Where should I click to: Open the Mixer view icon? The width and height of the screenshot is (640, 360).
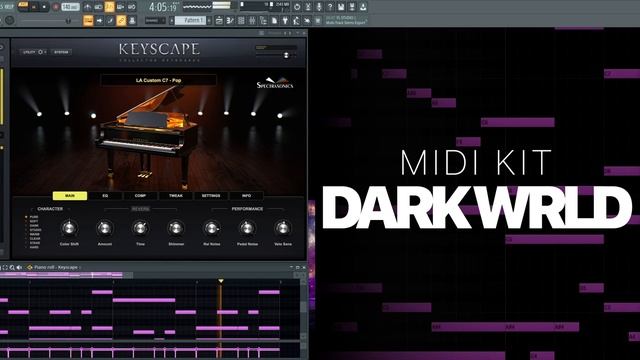252,20
